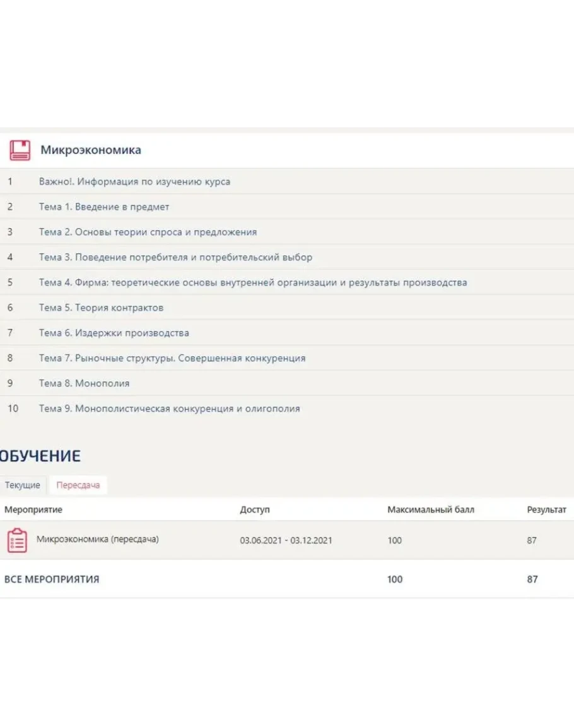Select the Пересдача tab
Screen dimensions: 574x728
click(x=78, y=485)
